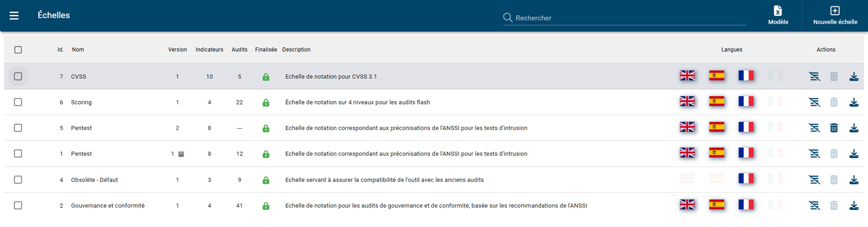Click the Spanish flag on Scoring row
The height and width of the screenshot is (227, 868).
point(717,101)
